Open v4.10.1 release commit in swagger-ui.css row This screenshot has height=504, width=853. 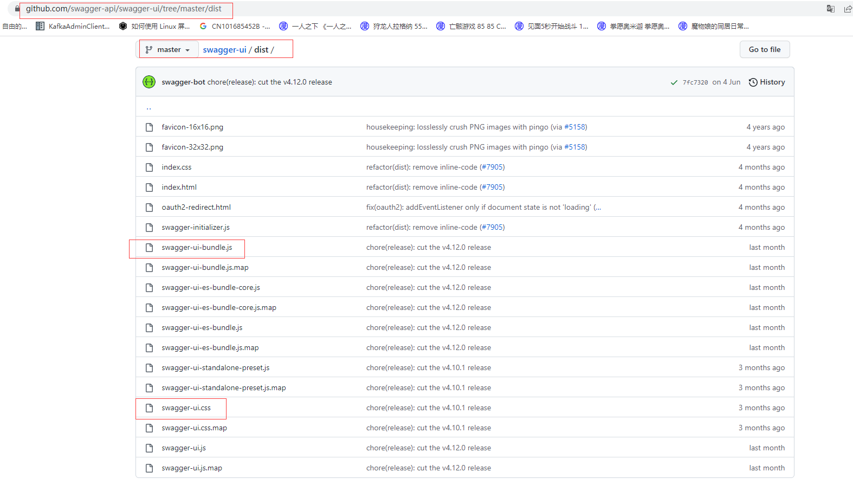[x=429, y=408]
